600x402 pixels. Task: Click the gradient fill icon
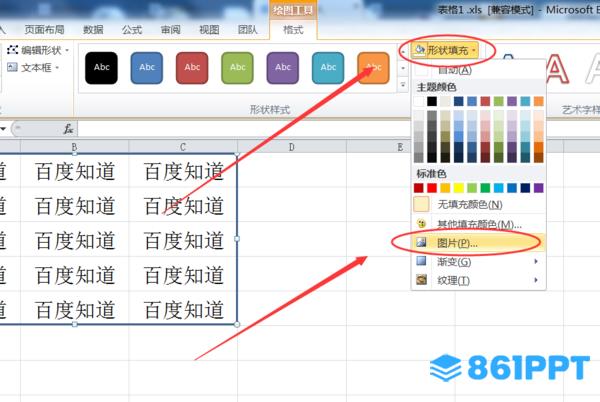pyautogui.click(x=421, y=261)
